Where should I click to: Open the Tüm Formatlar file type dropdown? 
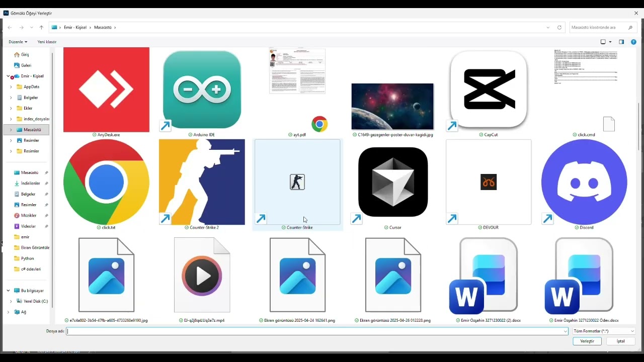point(604,331)
